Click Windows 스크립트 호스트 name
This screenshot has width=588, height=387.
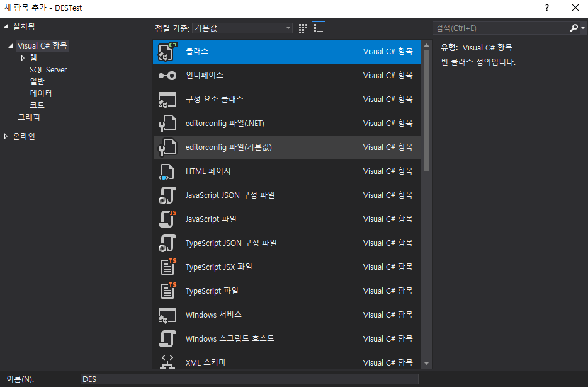(230, 339)
